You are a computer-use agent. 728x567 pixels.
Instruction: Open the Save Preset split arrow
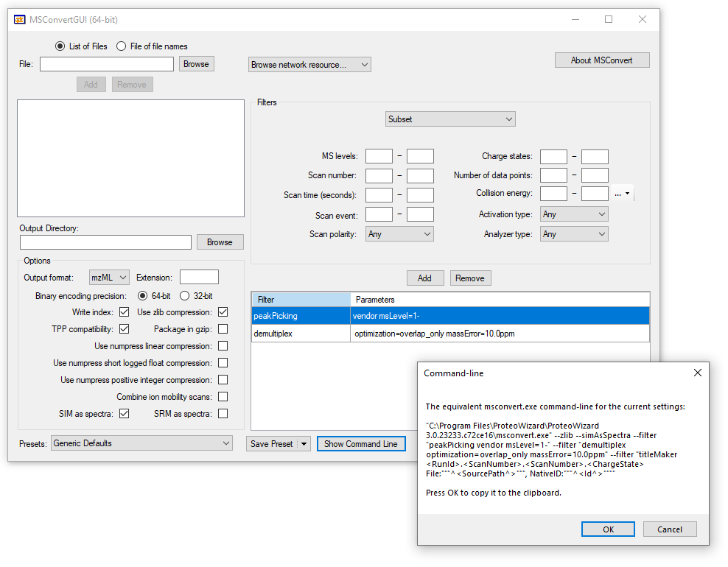click(x=304, y=444)
